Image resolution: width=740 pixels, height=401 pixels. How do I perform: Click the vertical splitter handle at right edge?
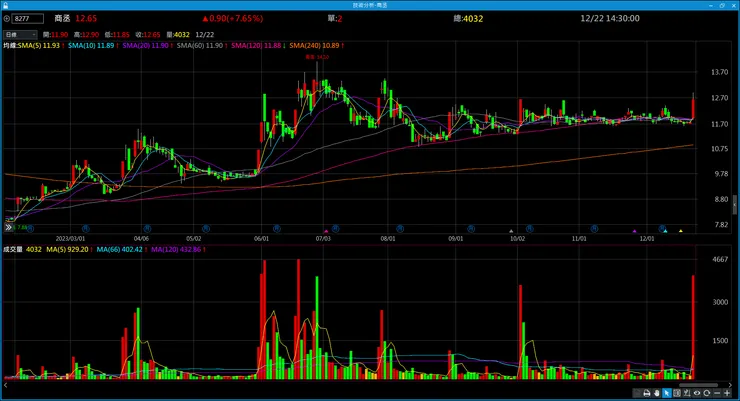pos(735,205)
